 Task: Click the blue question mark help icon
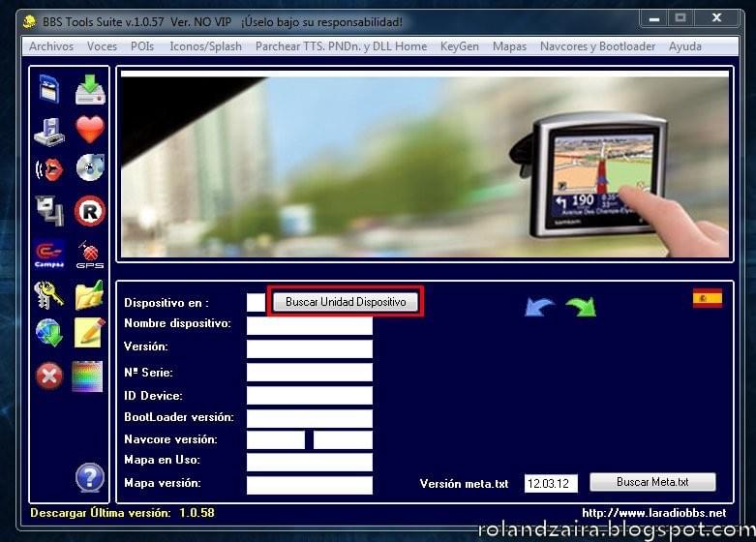coord(90,477)
